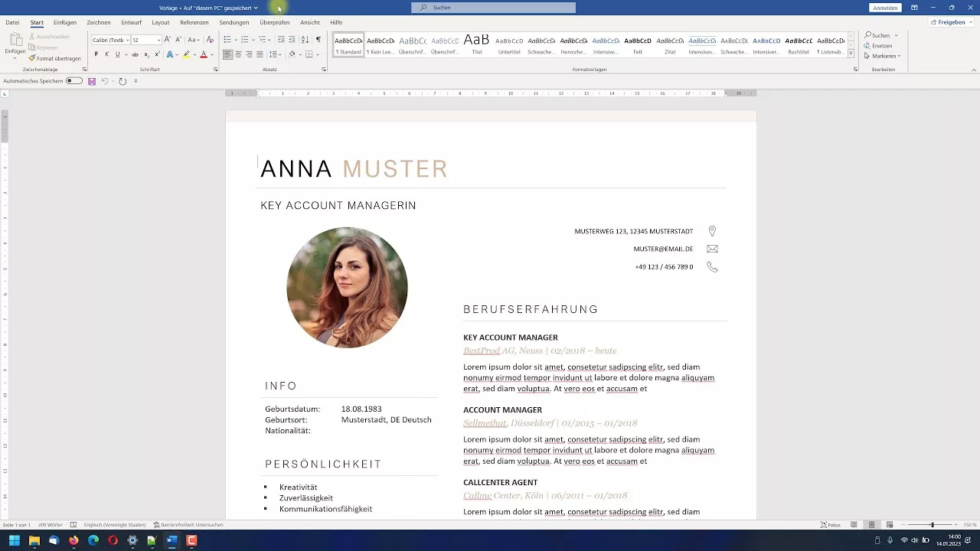980x551 pixels.
Task: Click the zoom slider in the status bar
Action: coord(932,525)
